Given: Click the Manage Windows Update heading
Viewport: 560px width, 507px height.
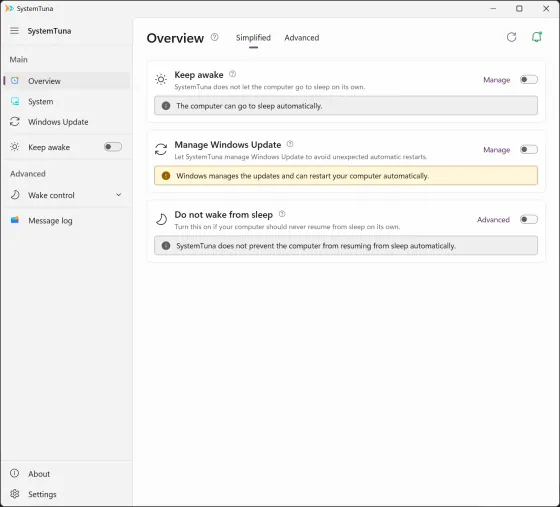Looking at the screenshot, I should [228, 145].
